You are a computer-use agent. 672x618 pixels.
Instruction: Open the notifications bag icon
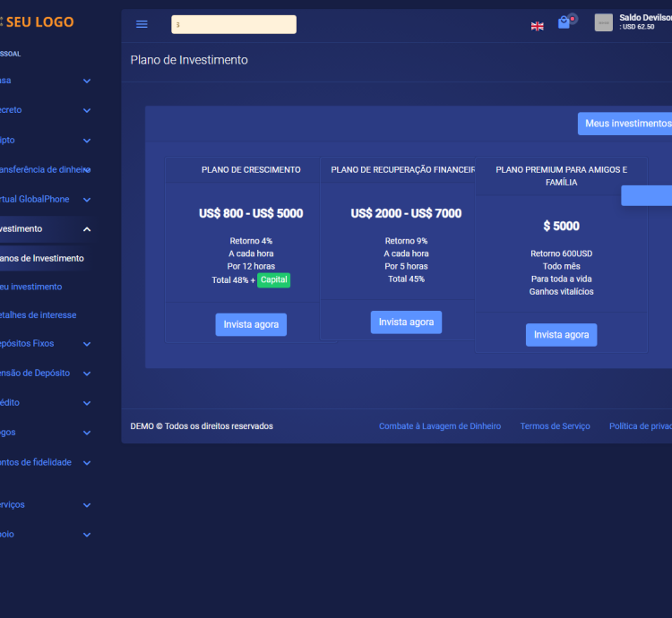[x=564, y=23]
